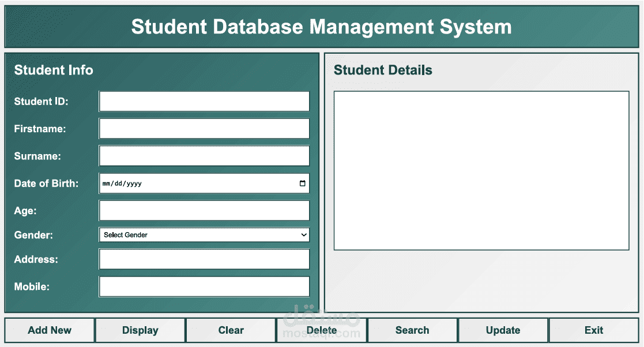Click into the Address text box
The height and width of the screenshot is (347, 644).
pyautogui.click(x=204, y=259)
